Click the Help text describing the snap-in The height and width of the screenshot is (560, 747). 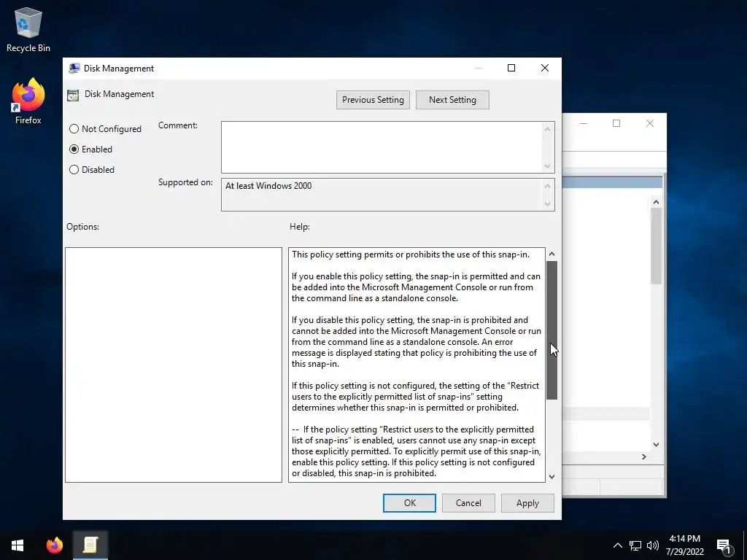[417, 364]
